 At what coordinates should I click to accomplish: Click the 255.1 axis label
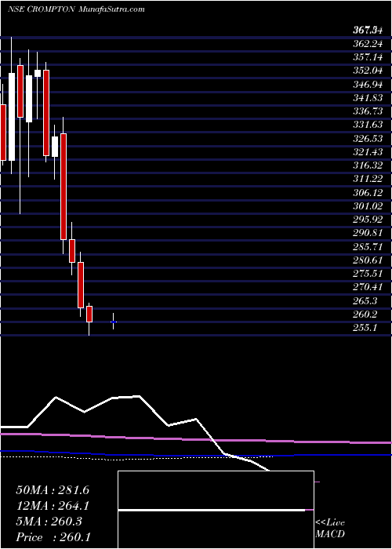365,328
